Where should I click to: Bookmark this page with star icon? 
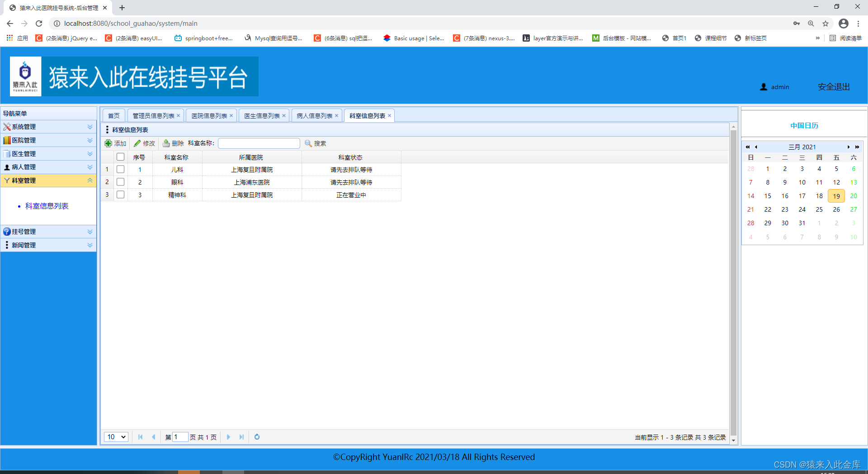coord(826,24)
